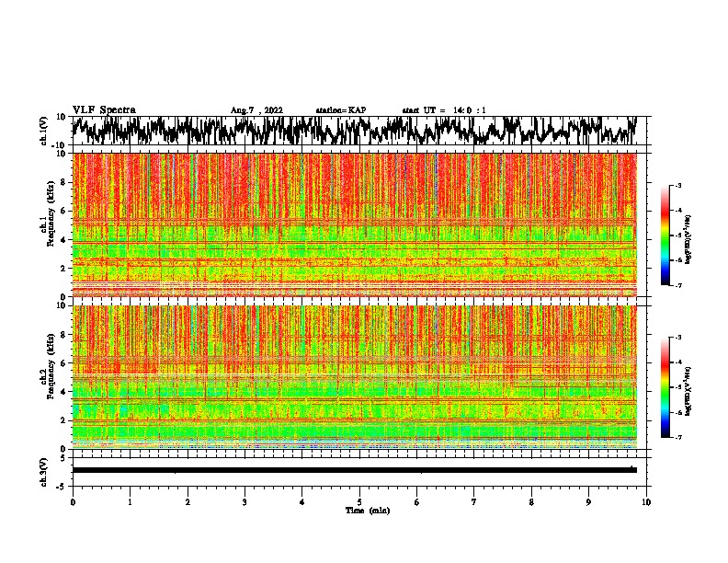Click time axis tick label "10"
This screenshot has width=728, height=563.
(646, 502)
